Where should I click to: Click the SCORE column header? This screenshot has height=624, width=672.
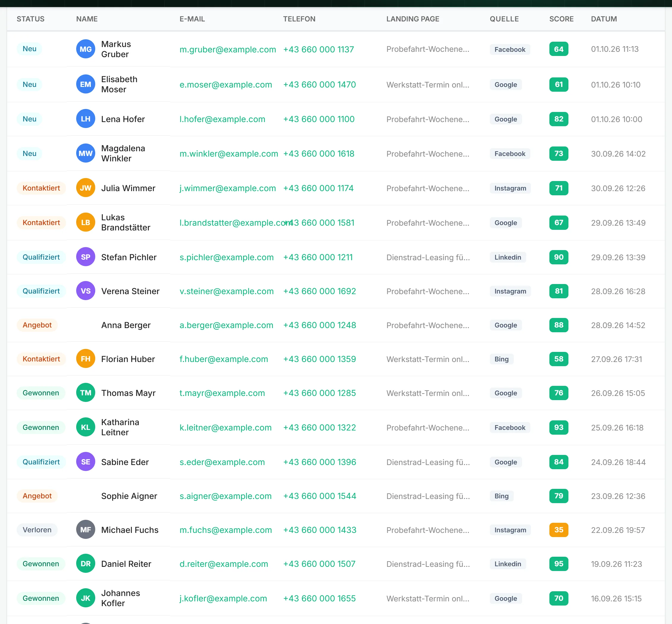click(561, 19)
